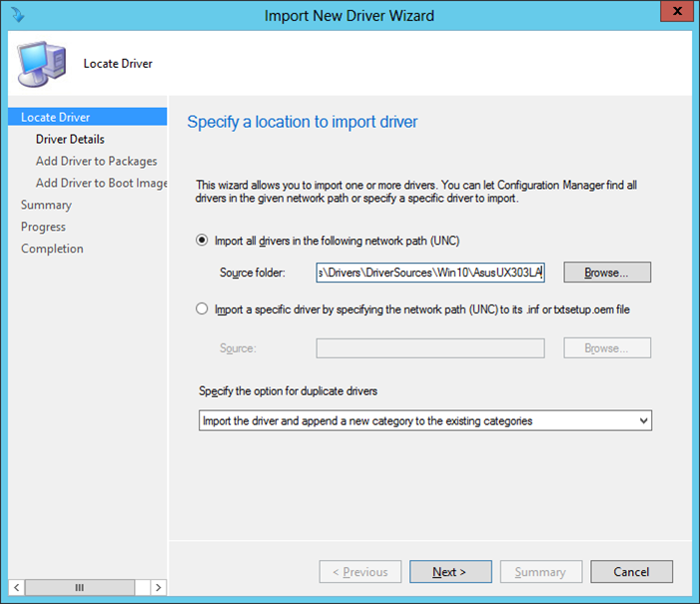
Task: Select Import all drivers in network path option
Action: (202, 241)
